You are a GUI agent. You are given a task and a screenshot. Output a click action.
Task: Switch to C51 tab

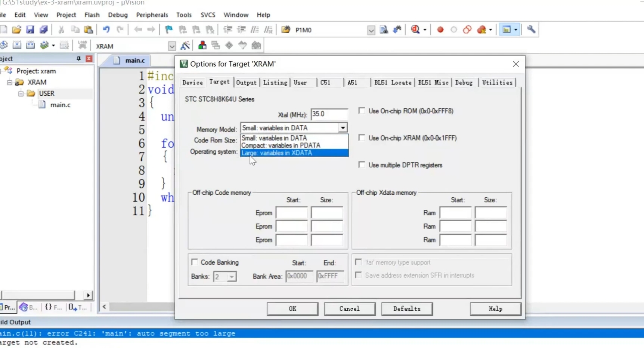tap(330, 83)
